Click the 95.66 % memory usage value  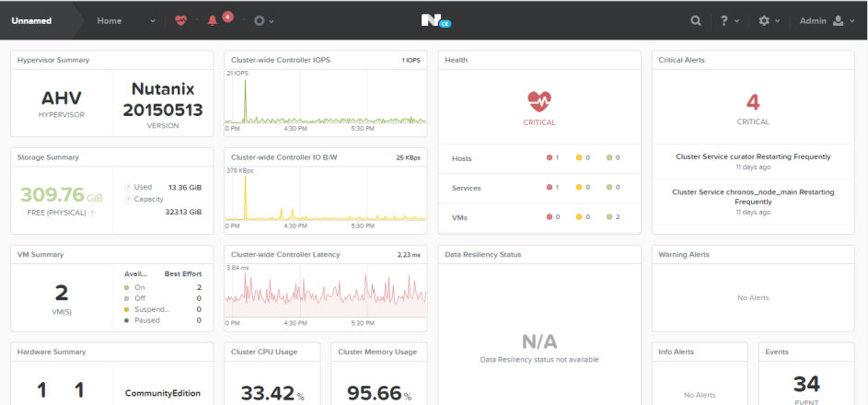click(379, 393)
